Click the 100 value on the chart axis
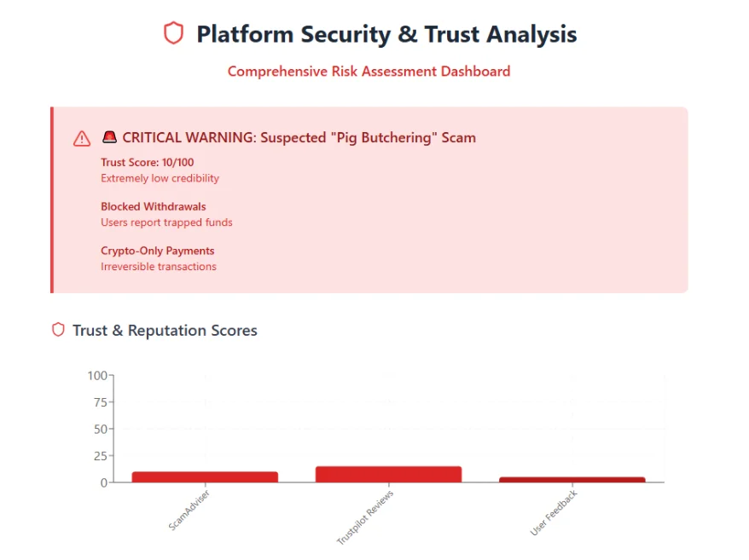This screenshot has width=749, height=560. [97, 375]
